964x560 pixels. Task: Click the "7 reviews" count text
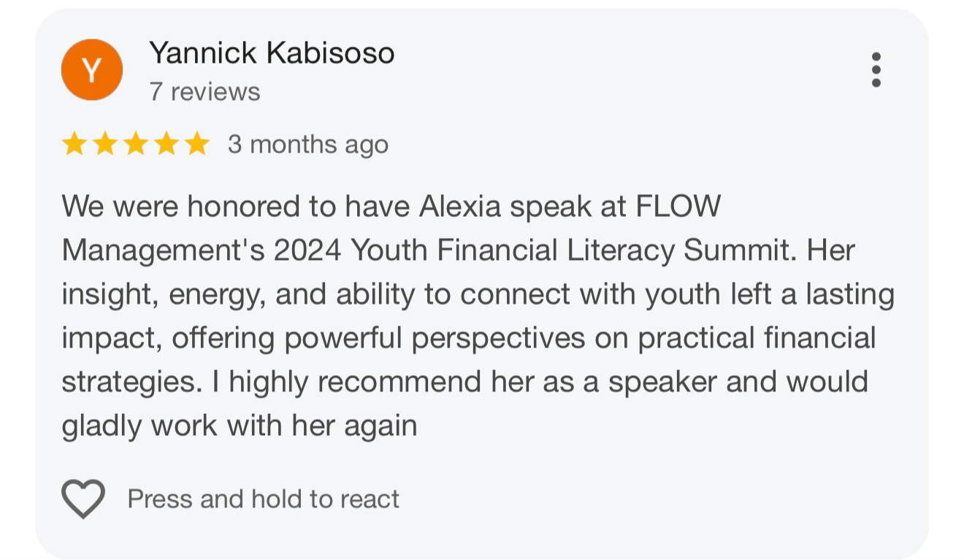tap(204, 92)
